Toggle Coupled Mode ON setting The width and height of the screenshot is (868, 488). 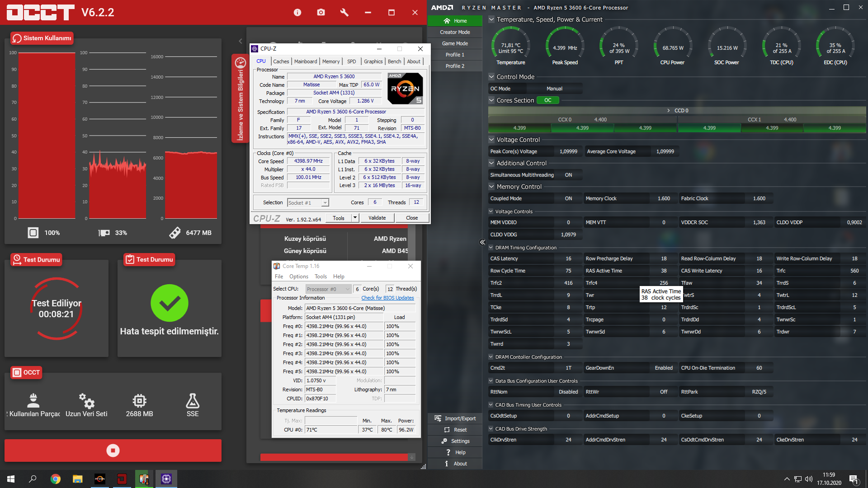click(568, 198)
